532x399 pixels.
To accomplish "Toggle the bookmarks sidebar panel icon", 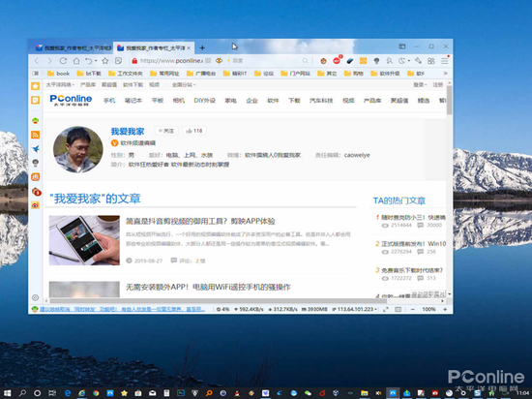I will tap(35, 73).
